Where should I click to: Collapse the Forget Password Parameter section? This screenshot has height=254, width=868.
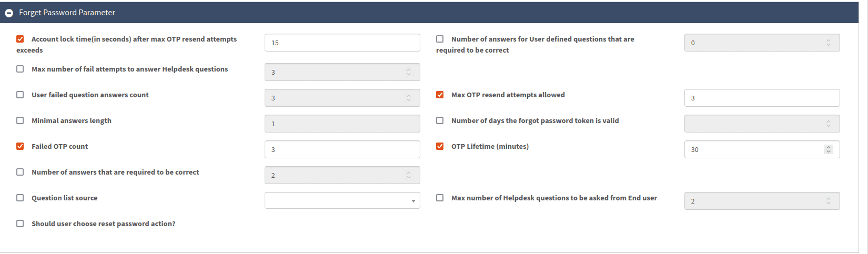pyautogui.click(x=9, y=13)
